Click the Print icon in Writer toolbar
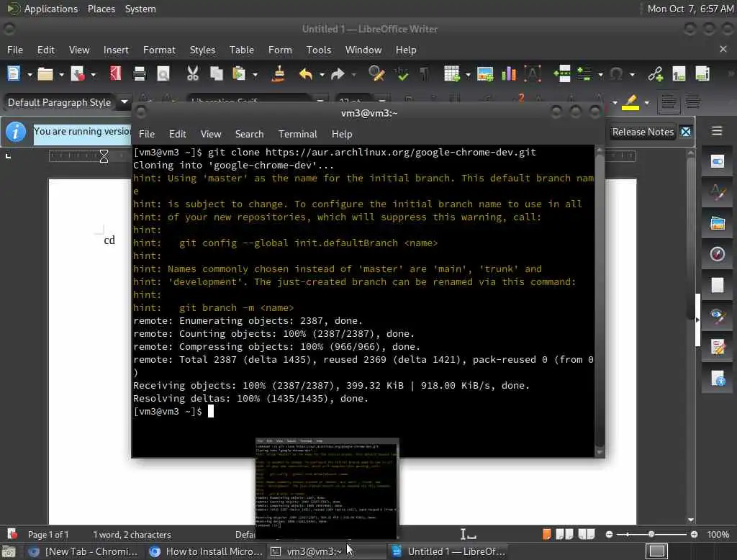The image size is (737, 560). pos(139,74)
